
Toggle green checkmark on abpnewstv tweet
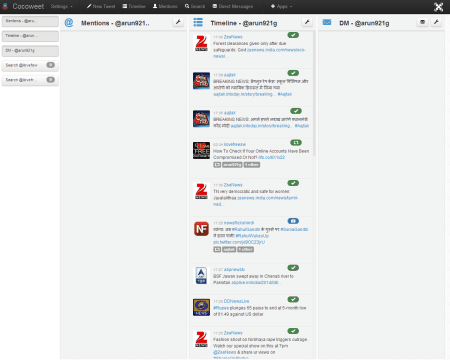293,268
